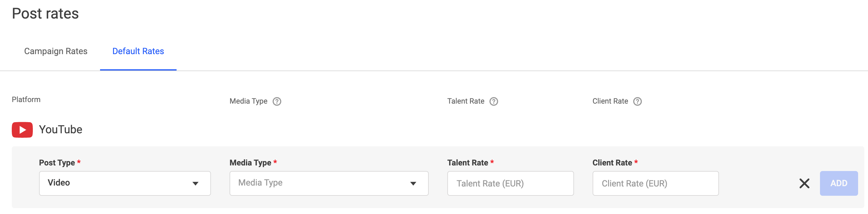Click the Talent Rate help icon

click(x=494, y=101)
